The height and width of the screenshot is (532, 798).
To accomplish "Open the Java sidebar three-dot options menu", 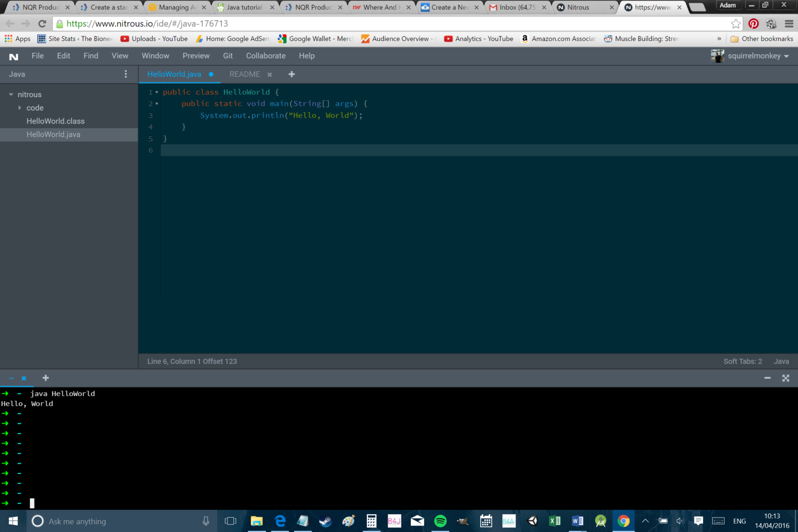I will (x=126, y=74).
